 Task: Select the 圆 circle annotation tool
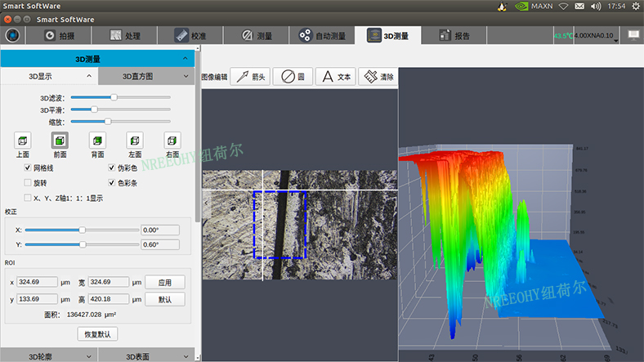293,76
